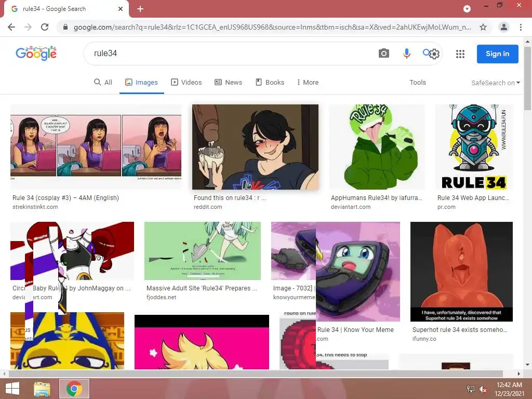Click the round arrow icon in title bar
This screenshot has width=532, height=399.
467,9
